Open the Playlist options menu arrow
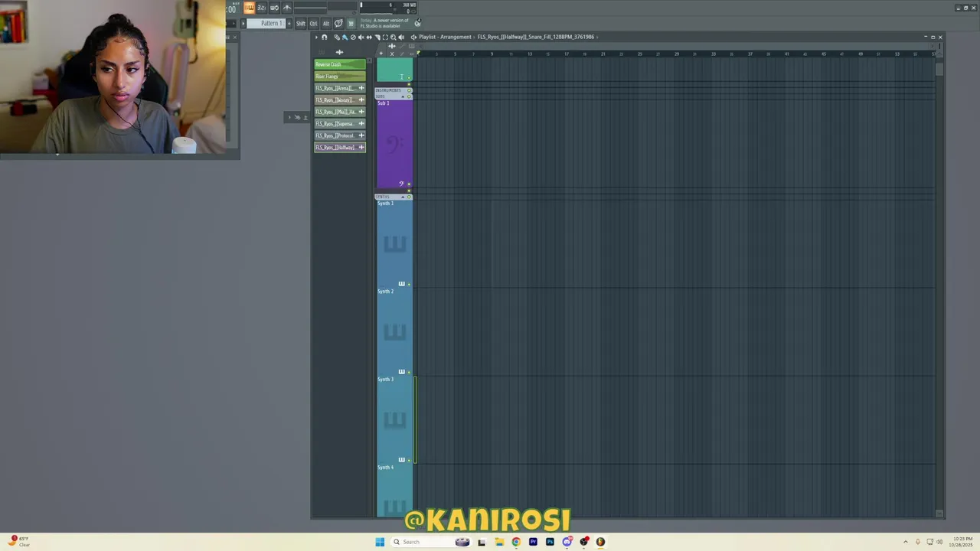This screenshot has height=551, width=980. click(x=316, y=37)
